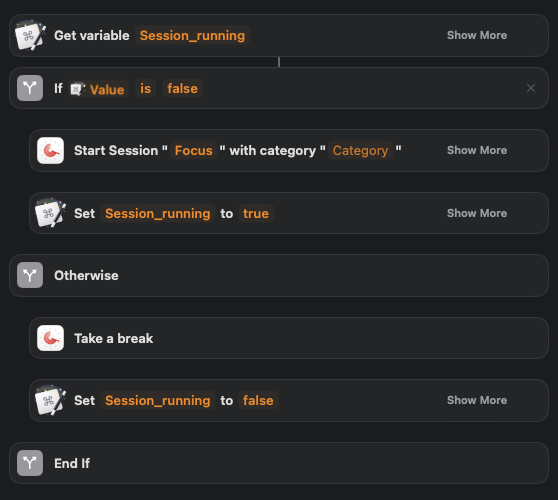Change the 'is' condition operator
The height and width of the screenshot is (500, 558).
(x=146, y=88)
